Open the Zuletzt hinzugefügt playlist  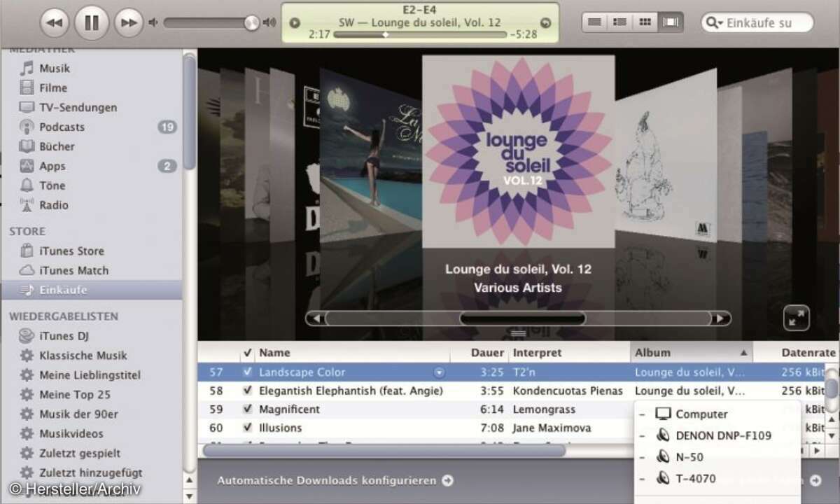point(91,472)
